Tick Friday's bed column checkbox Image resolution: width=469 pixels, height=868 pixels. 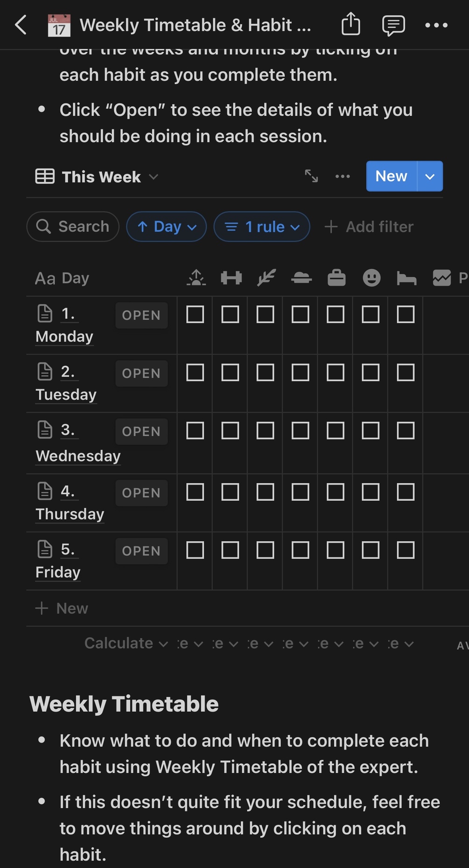(406, 550)
